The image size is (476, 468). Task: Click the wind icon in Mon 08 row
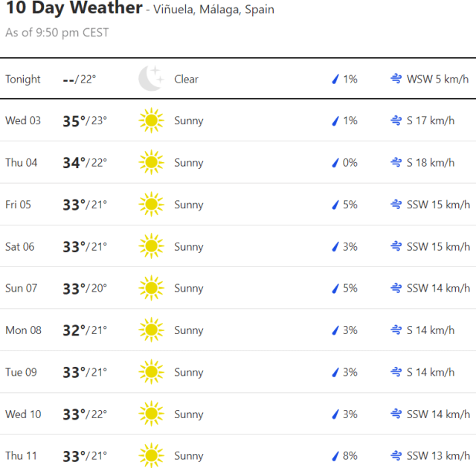pyautogui.click(x=397, y=330)
